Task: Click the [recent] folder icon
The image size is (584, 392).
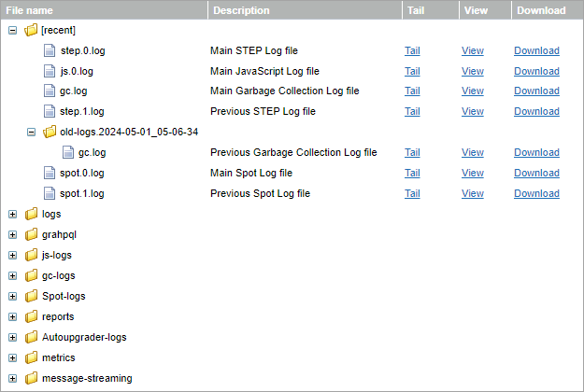Action: (31, 30)
